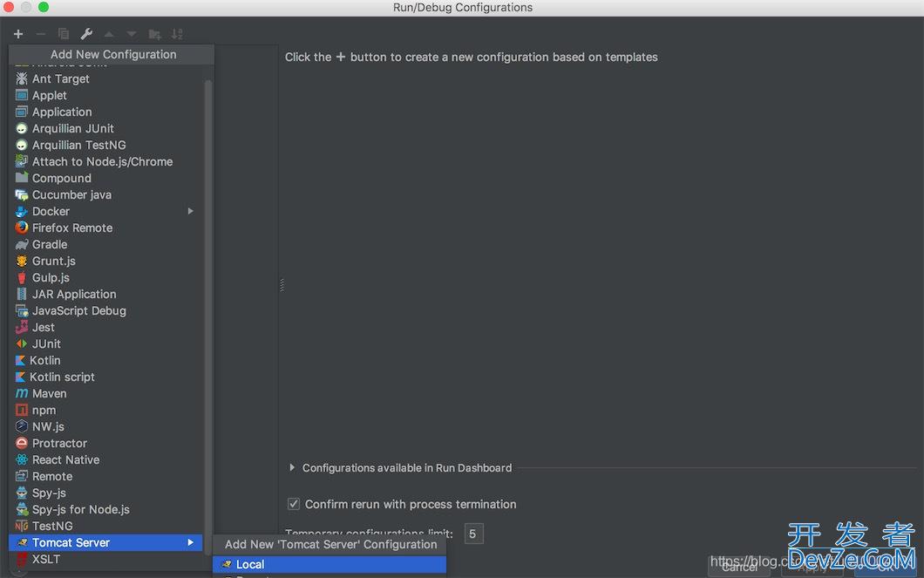Viewport: 924px width, 578px height.
Task: Click the temporary configurations limit field
Action: point(473,534)
